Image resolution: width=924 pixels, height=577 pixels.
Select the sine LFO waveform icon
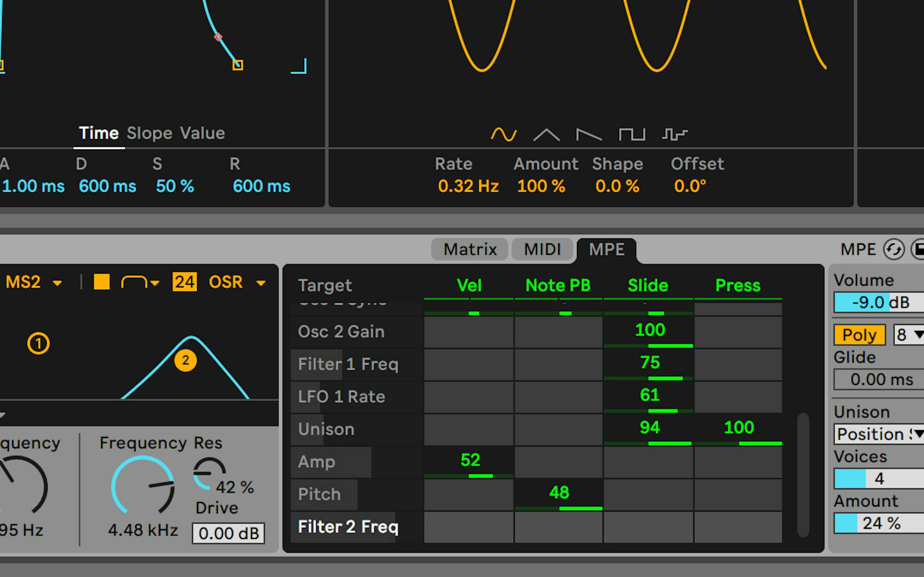coord(503,134)
